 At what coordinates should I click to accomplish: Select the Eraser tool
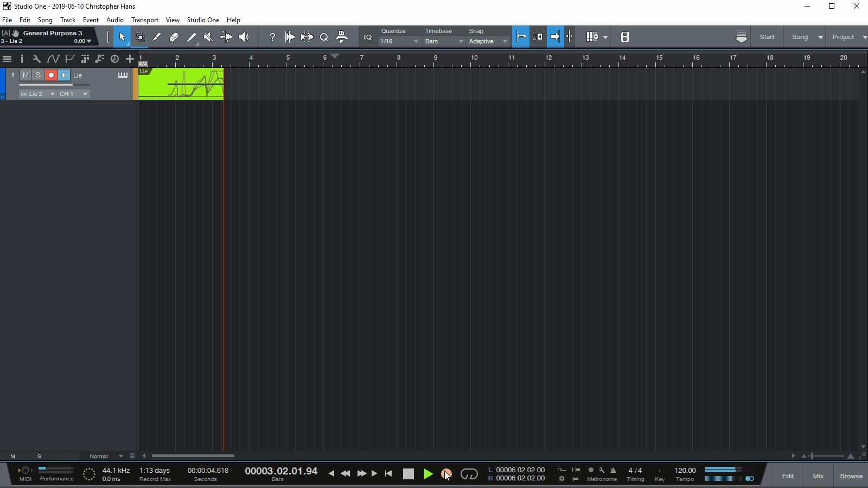pyautogui.click(x=174, y=37)
